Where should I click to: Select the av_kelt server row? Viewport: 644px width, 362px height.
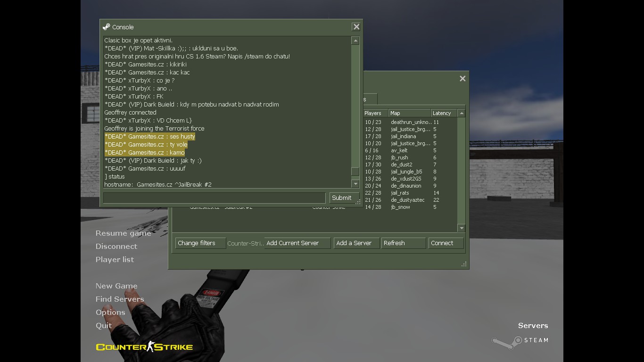point(410,150)
